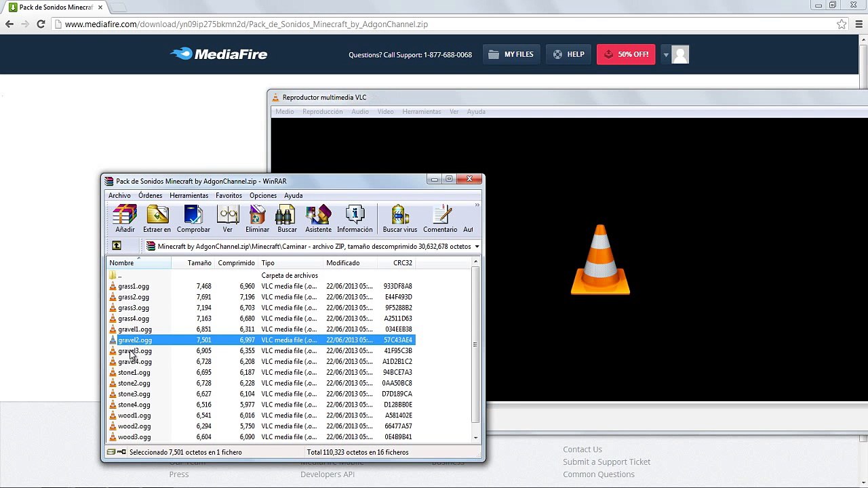Viewport: 868px width, 488px height.
Task: Open the Medio menu in VLC
Action: 285,112
